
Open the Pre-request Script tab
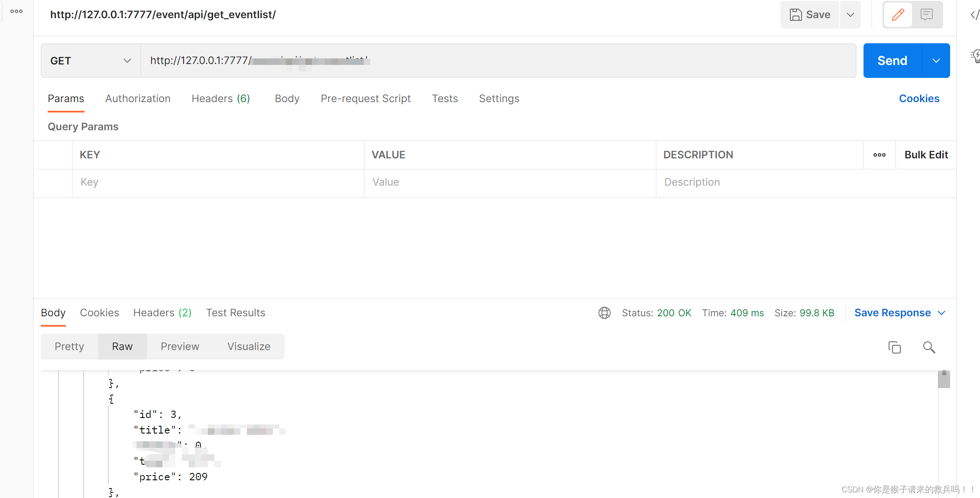tap(365, 99)
